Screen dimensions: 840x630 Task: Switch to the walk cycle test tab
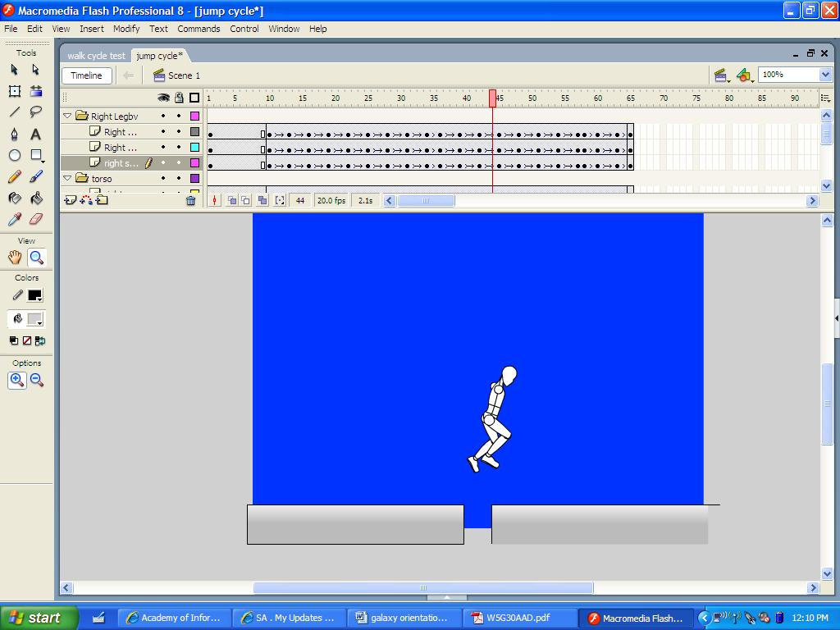(x=96, y=56)
